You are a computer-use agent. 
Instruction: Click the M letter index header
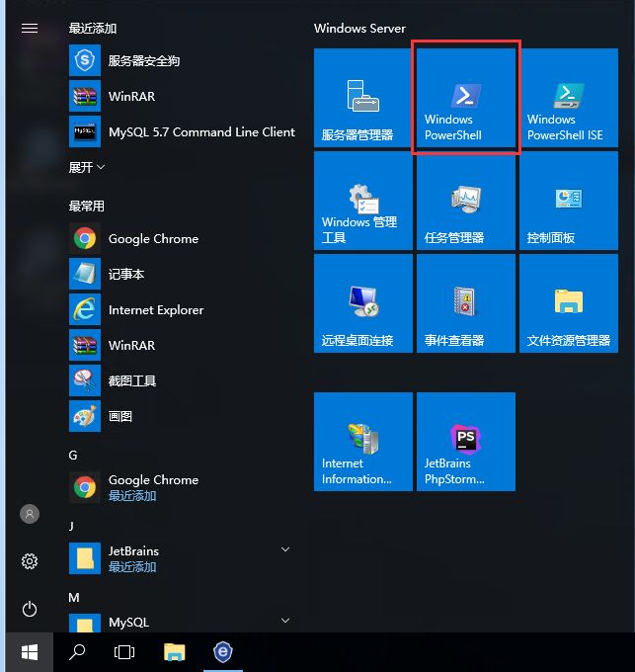click(x=74, y=598)
